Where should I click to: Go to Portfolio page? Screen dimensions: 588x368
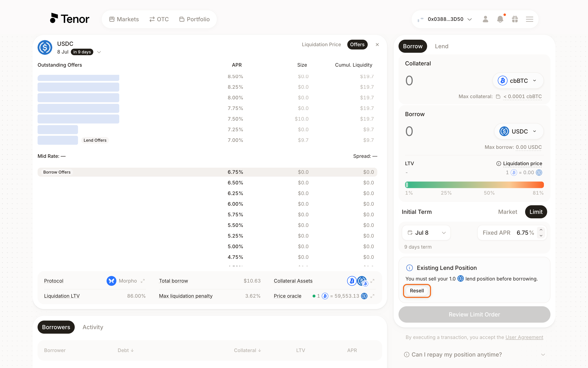(194, 19)
